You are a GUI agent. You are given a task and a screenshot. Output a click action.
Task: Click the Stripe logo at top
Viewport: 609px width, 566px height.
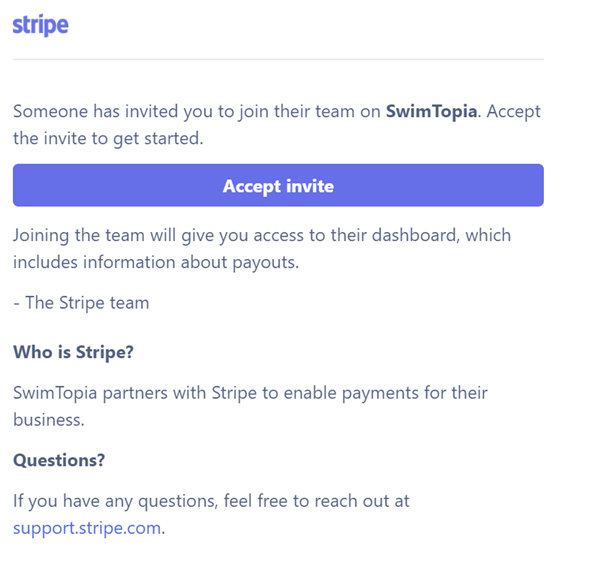tap(40, 25)
